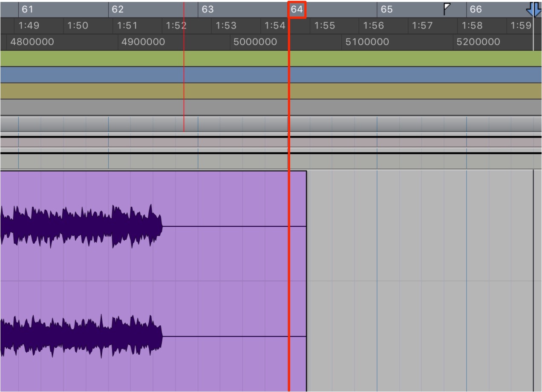Select the upper channel waveform in purple clip
The height and width of the screenshot is (392, 542).
81,226
